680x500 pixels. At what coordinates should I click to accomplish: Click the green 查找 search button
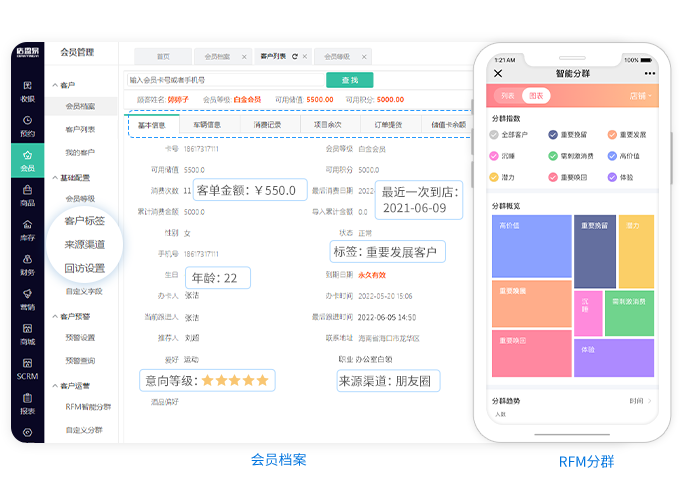(350, 80)
